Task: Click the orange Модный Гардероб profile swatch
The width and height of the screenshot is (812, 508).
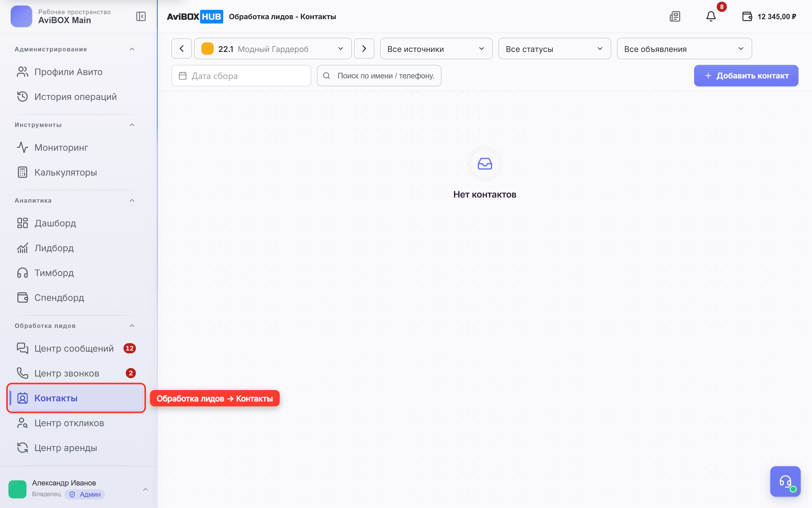Action: (207, 49)
